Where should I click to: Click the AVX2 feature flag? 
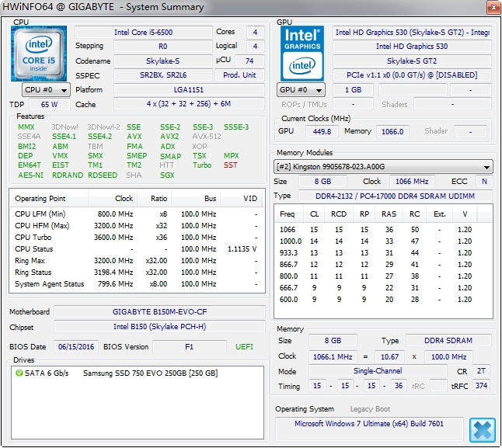168,137
